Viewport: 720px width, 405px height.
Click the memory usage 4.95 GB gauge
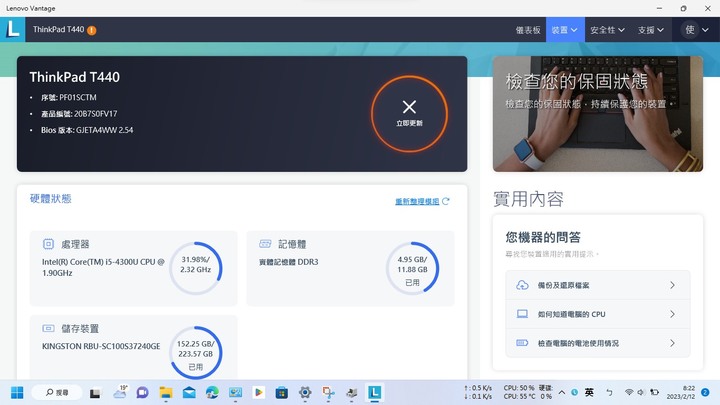point(412,268)
